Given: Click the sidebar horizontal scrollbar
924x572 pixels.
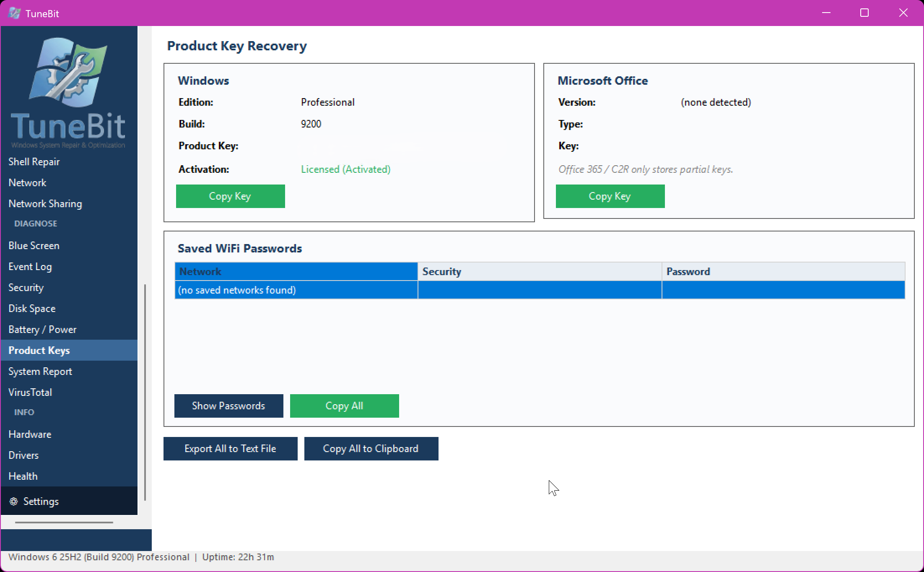Looking at the screenshot, I should [x=64, y=523].
